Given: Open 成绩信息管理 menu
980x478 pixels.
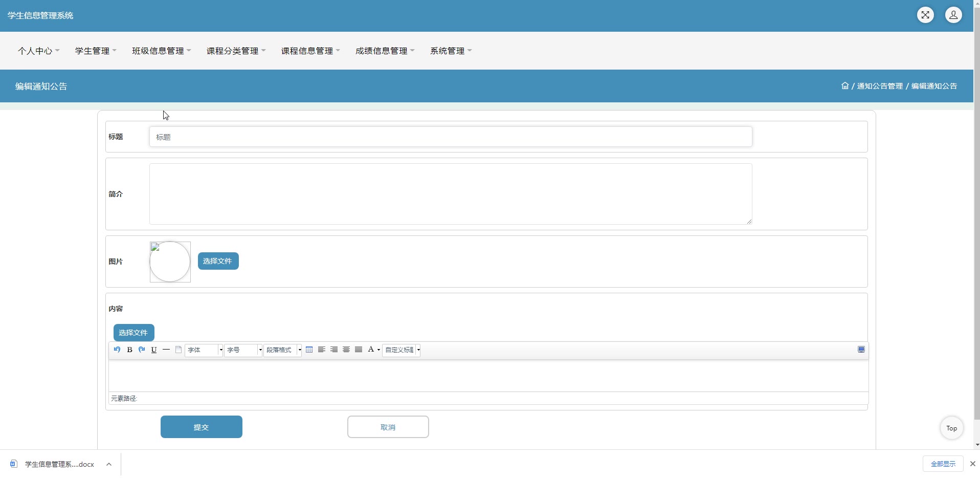Looking at the screenshot, I should 385,51.
